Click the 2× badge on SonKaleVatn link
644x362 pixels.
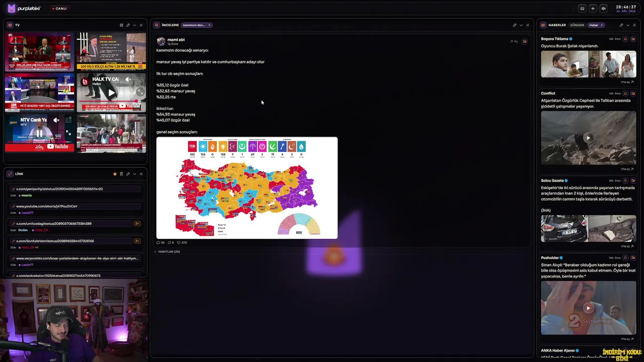pos(137,241)
